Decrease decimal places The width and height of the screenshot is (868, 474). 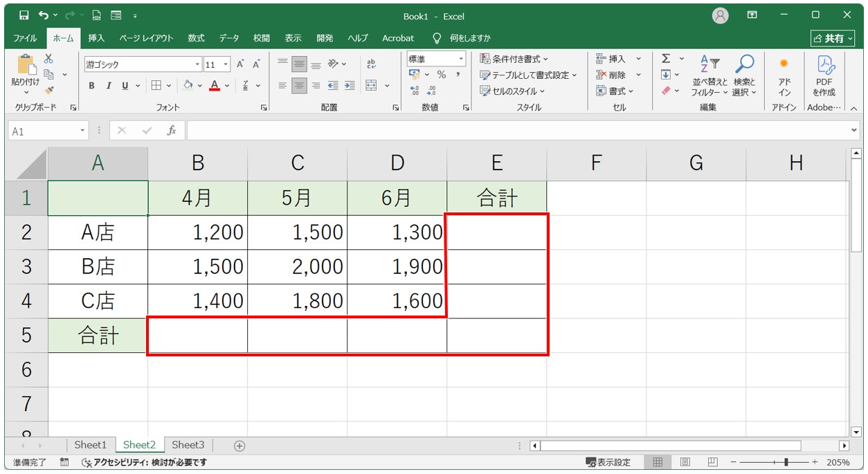coord(431,91)
